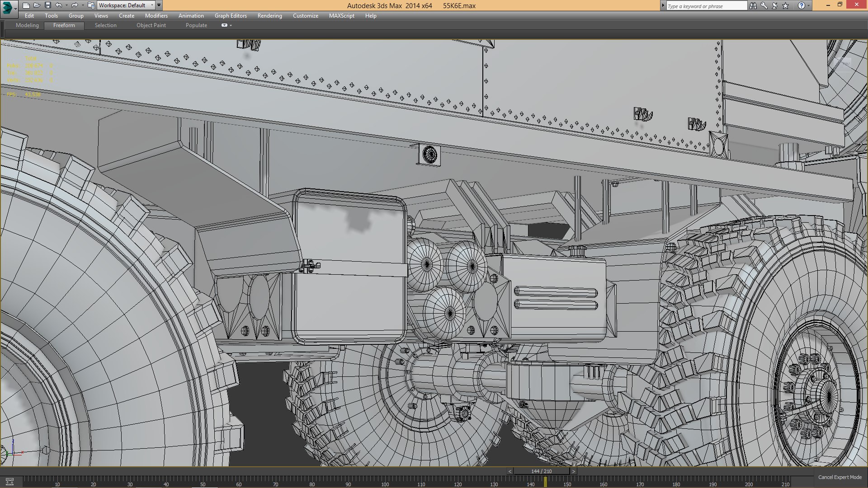Open Subscription Center key icon
Viewport: 868px width, 488px height.
pyautogui.click(x=764, y=5)
